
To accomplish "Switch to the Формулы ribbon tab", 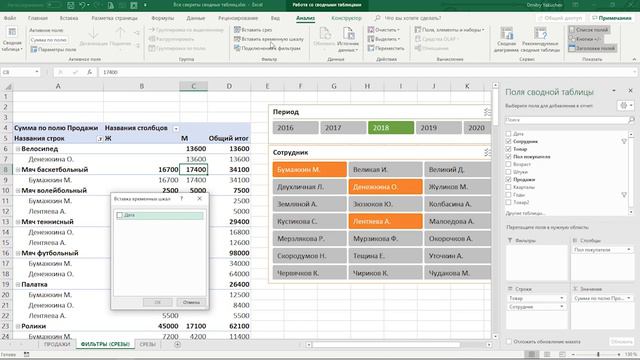I will click(162, 18).
